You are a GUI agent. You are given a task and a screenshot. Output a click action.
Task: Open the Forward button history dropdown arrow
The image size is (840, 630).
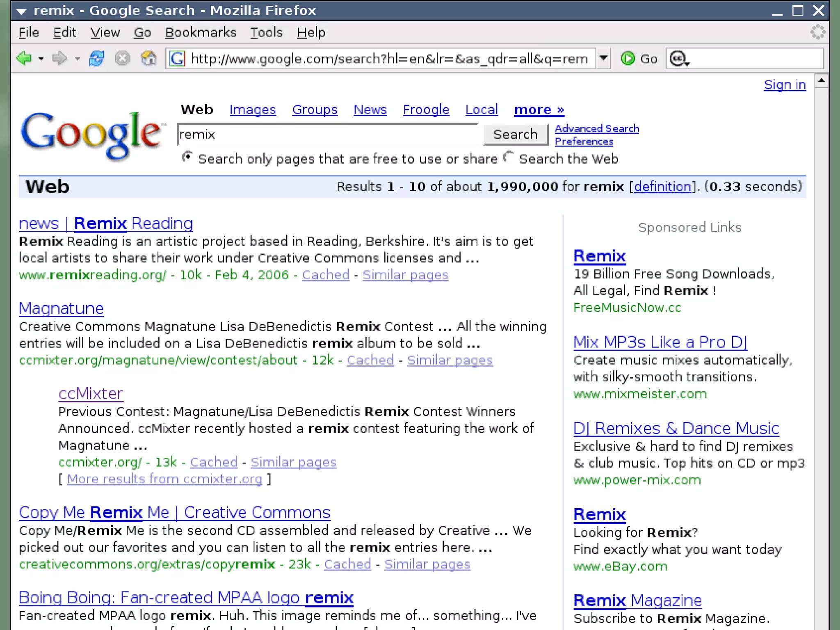coord(78,59)
